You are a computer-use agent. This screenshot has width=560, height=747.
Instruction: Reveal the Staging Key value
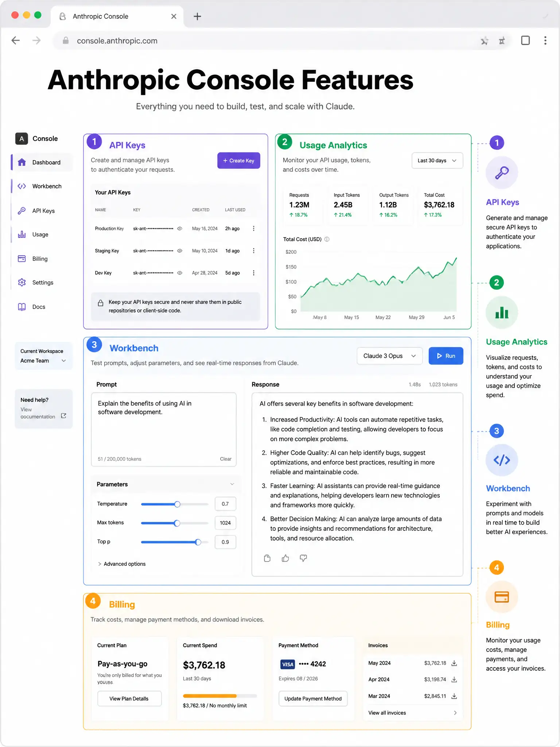click(180, 251)
